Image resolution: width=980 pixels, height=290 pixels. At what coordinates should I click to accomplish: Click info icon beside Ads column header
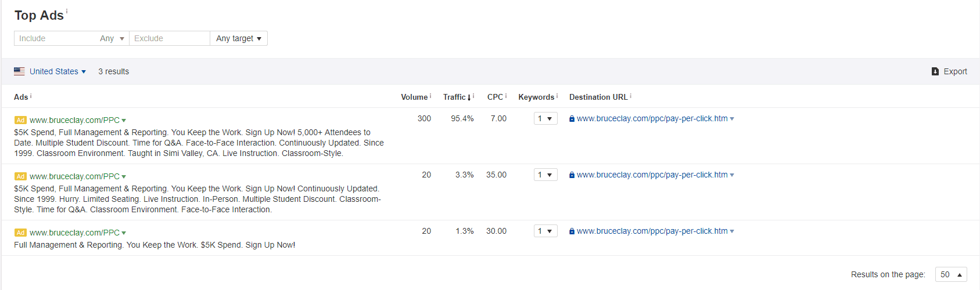31,96
